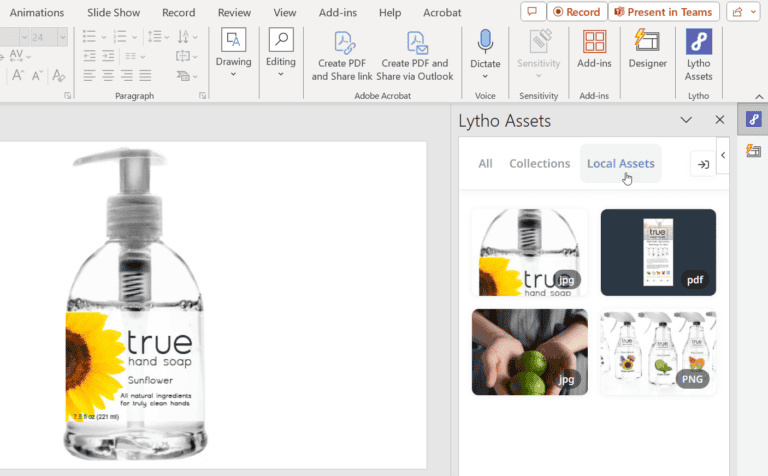Click the Convert to SmartArt icon
The width and height of the screenshot is (768, 476).
[x=183, y=76]
